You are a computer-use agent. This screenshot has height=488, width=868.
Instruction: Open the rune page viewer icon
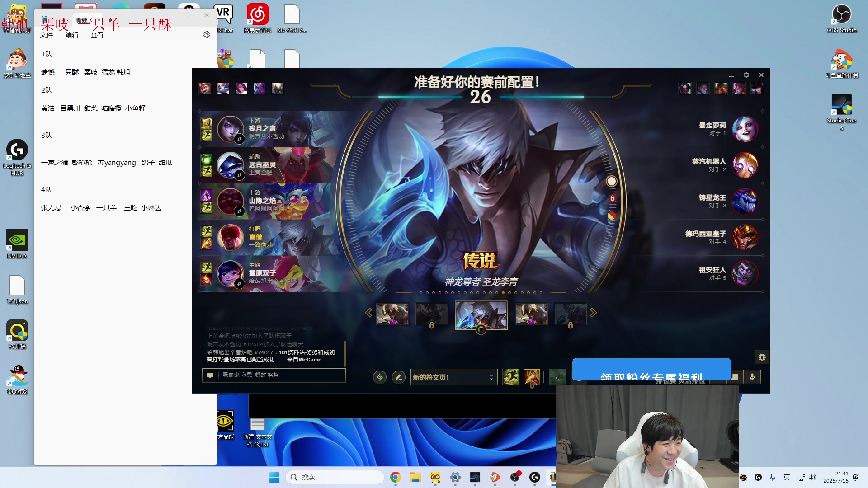pos(380,377)
